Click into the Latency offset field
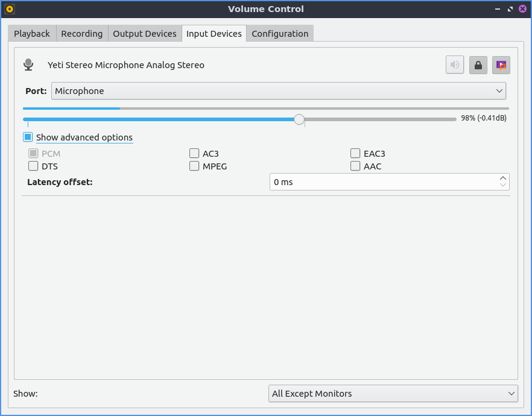This screenshot has width=532, height=416. 380,182
